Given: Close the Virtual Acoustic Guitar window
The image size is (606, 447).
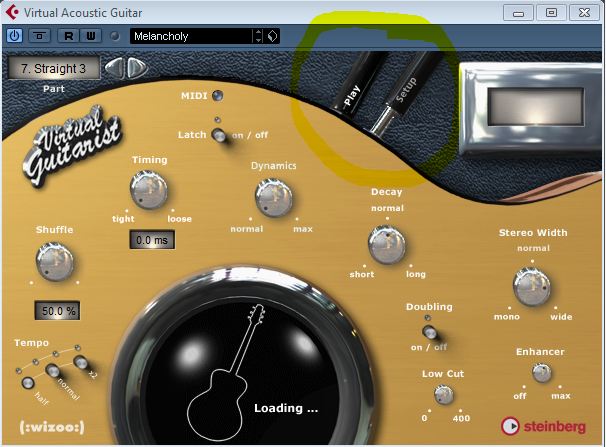Looking at the screenshot, I should tap(585, 13).
